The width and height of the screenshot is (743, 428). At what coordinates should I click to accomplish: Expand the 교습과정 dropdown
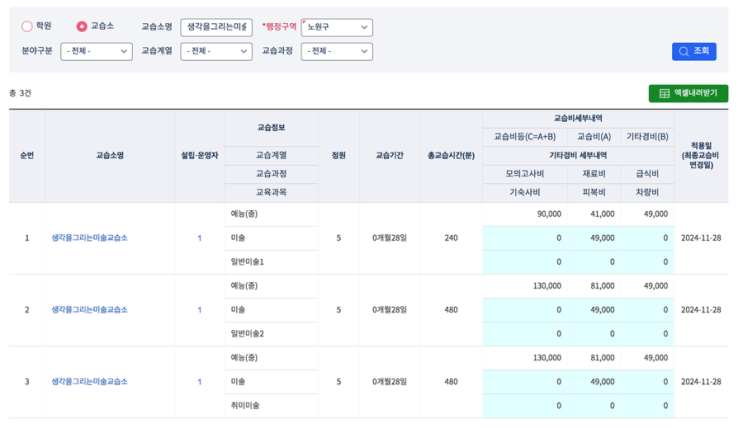(x=336, y=51)
